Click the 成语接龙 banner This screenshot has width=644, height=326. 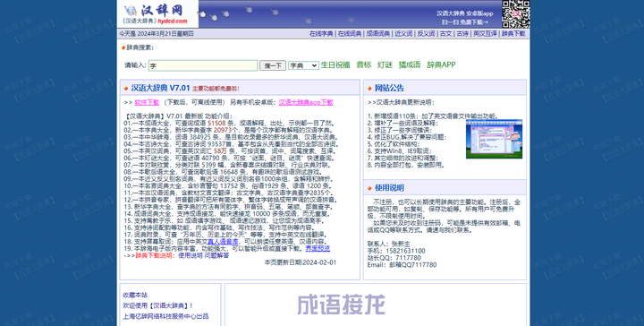(341, 305)
